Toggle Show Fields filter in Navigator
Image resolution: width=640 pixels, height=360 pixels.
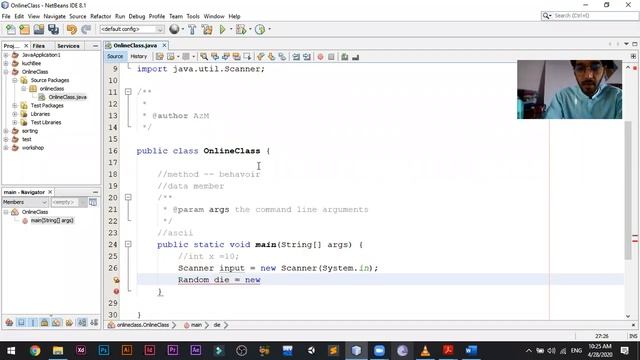click(21, 323)
